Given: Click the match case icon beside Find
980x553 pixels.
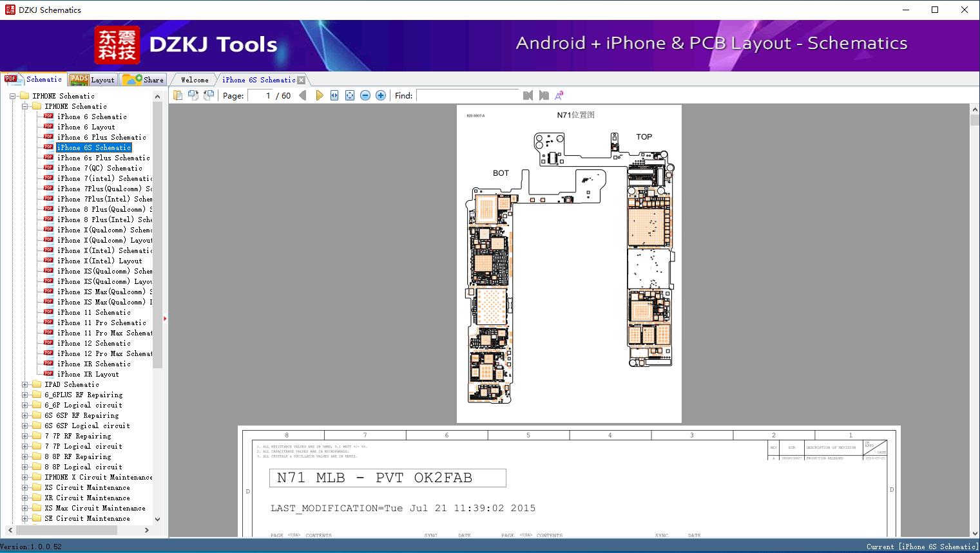Looking at the screenshot, I should click(559, 95).
